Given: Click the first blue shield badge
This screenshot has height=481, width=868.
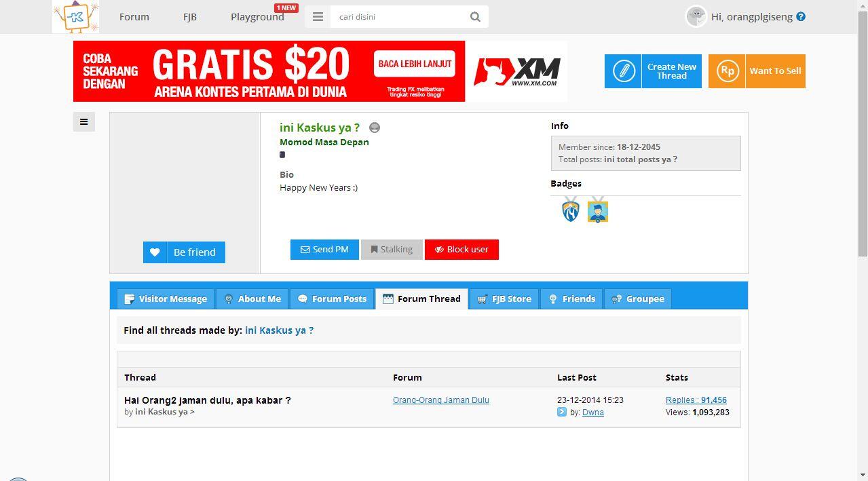Looking at the screenshot, I should [571, 210].
